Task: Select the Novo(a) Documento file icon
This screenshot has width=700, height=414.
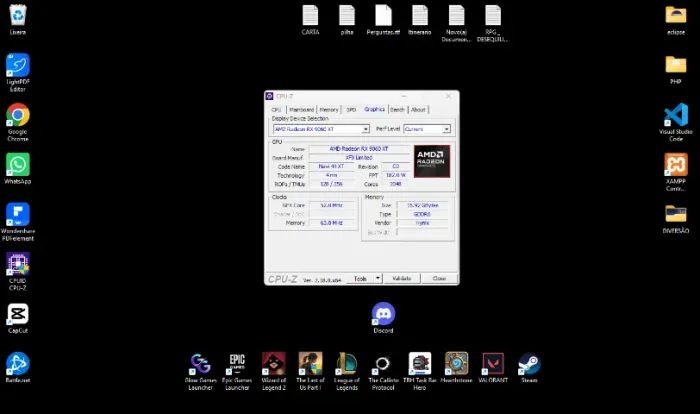Action: [x=456, y=24]
